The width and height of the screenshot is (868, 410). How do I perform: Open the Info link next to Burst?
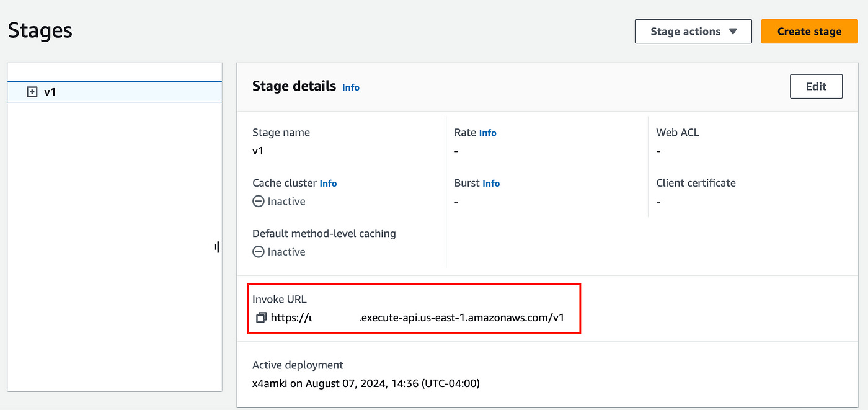point(490,184)
